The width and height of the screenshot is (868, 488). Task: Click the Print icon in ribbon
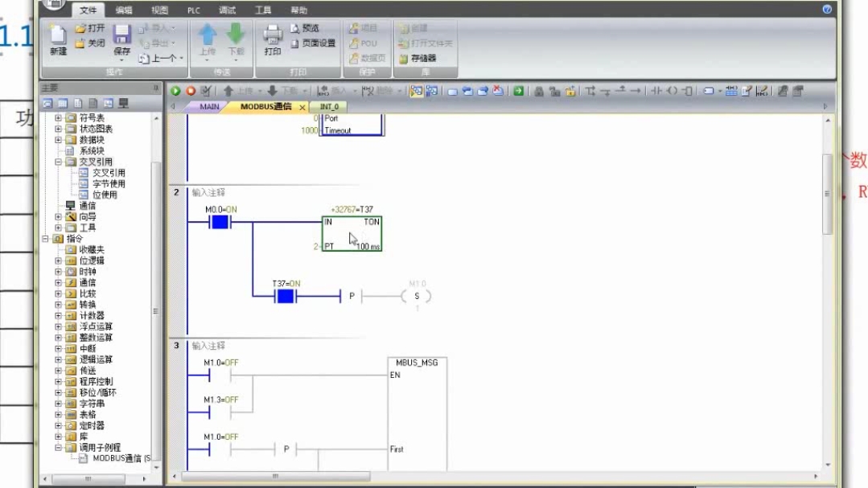[x=273, y=40]
